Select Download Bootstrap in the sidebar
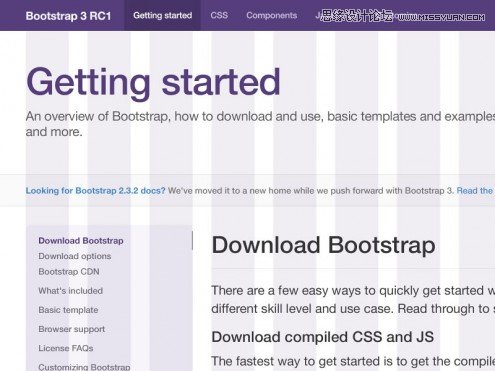Image resolution: width=495 pixels, height=371 pixels. click(81, 241)
